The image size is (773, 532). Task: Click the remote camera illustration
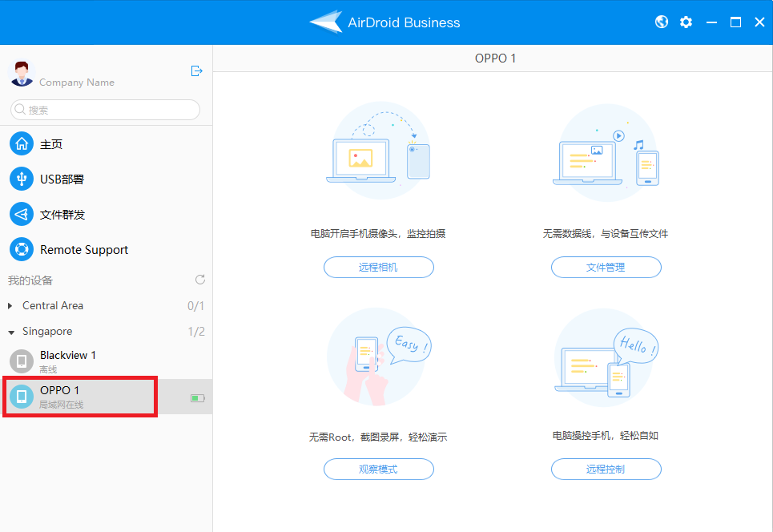click(379, 151)
